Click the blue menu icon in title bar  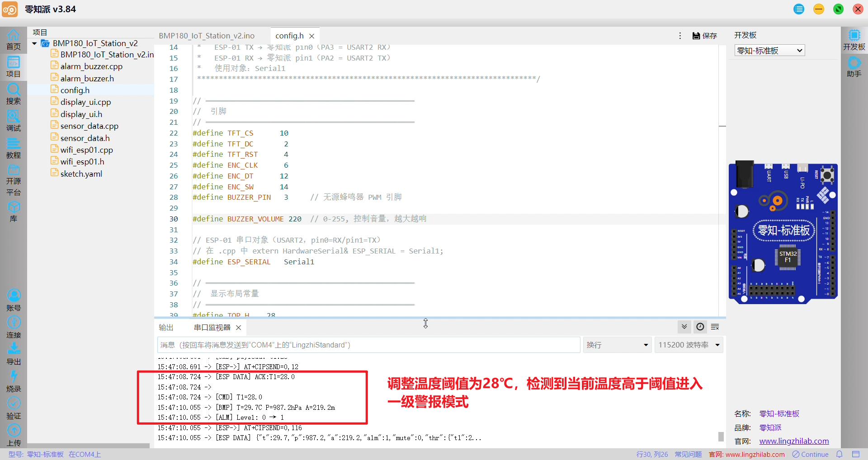[799, 9]
